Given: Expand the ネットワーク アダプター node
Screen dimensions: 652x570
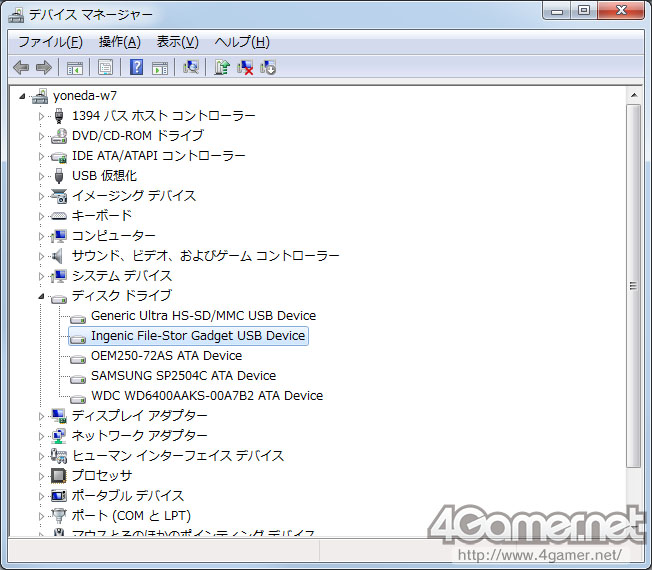Looking at the screenshot, I should [x=42, y=436].
